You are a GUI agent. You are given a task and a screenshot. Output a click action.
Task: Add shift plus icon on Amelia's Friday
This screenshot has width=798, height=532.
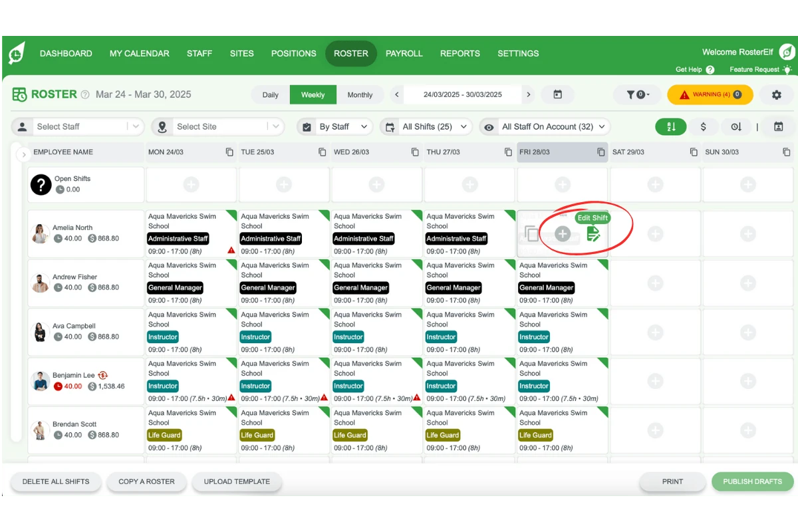coord(563,234)
